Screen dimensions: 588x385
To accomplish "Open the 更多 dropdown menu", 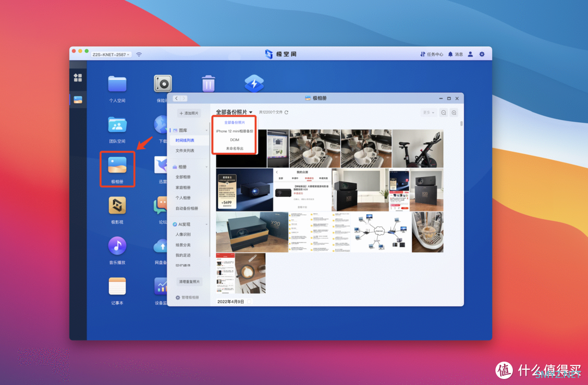I will click(x=428, y=113).
